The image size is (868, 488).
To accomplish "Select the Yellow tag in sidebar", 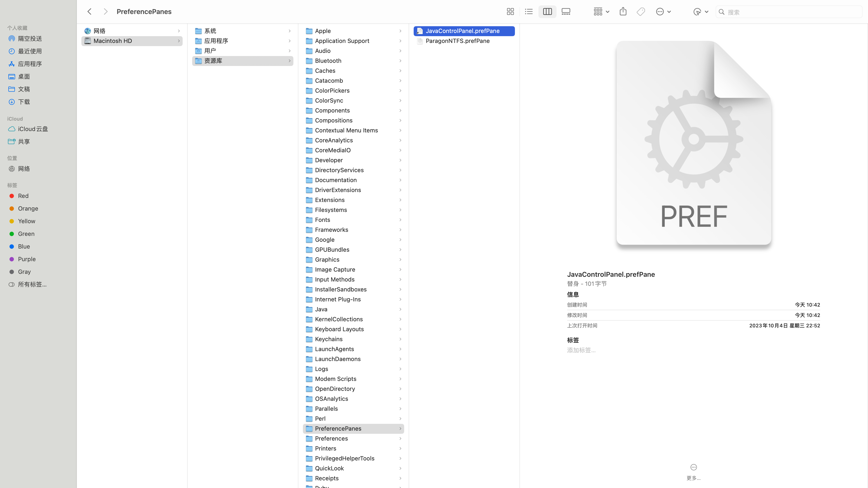I will click(x=27, y=221).
